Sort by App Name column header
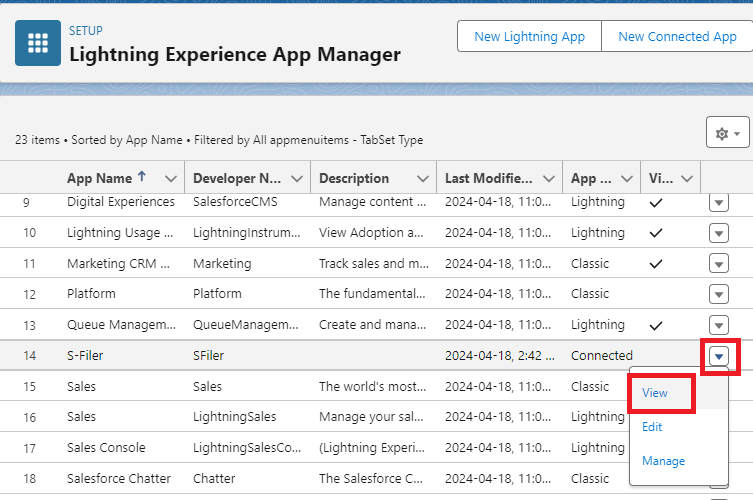 [99, 178]
